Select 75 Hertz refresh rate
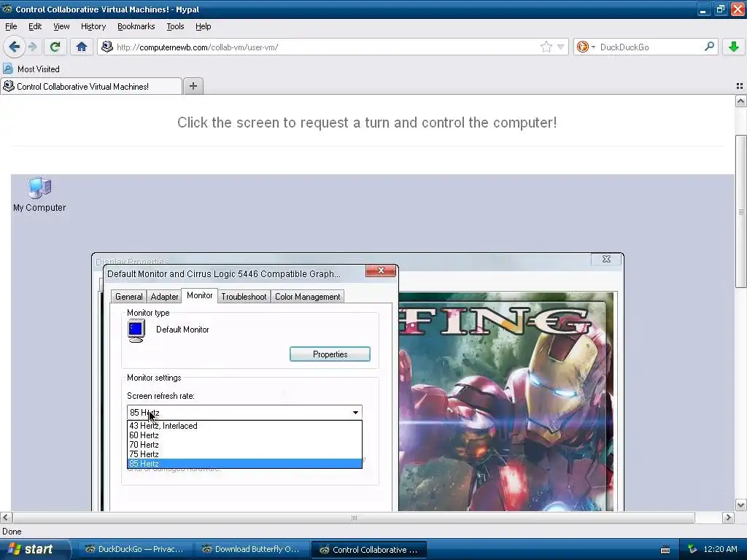This screenshot has width=747, height=560. tap(244, 454)
